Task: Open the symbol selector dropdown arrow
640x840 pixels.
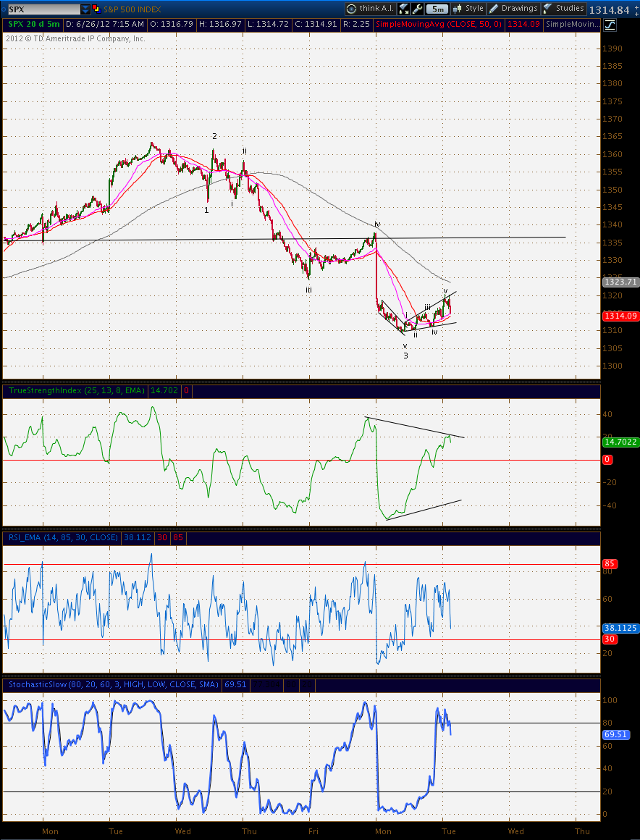Action: point(85,9)
